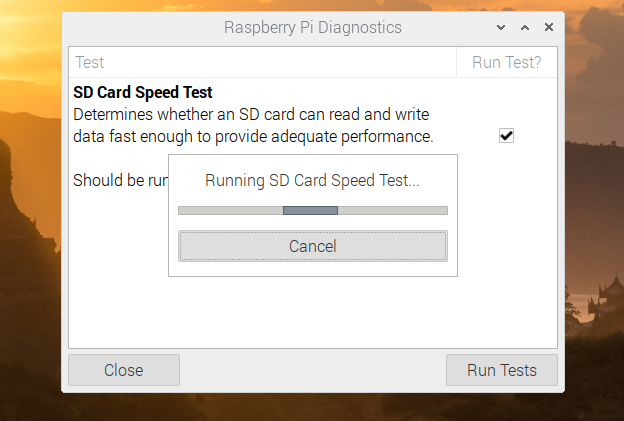Click the 'Should be run' text line
The width and height of the screenshot is (624, 421).
click(121, 180)
